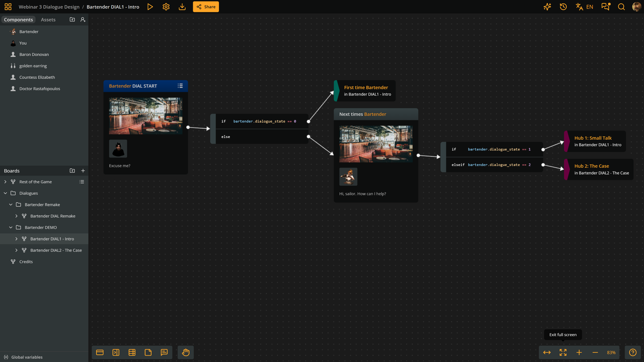Select the note tool in bottom toolbar
This screenshot has width=644, height=362.
tap(148, 352)
